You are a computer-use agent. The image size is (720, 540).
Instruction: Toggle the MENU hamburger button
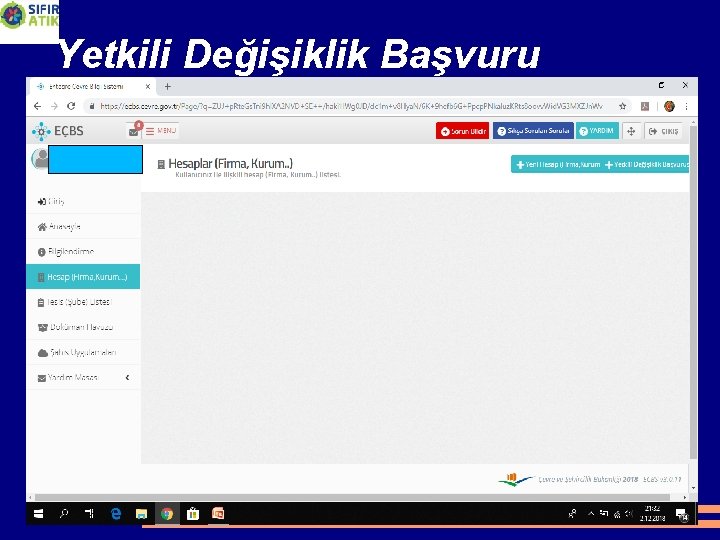click(161, 131)
